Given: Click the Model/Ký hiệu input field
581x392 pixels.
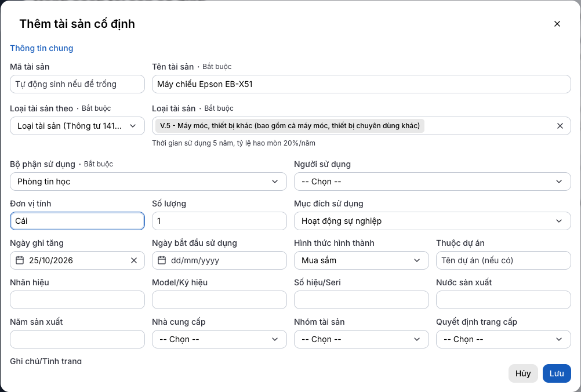Looking at the screenshot, I should (x=219, y=300).
